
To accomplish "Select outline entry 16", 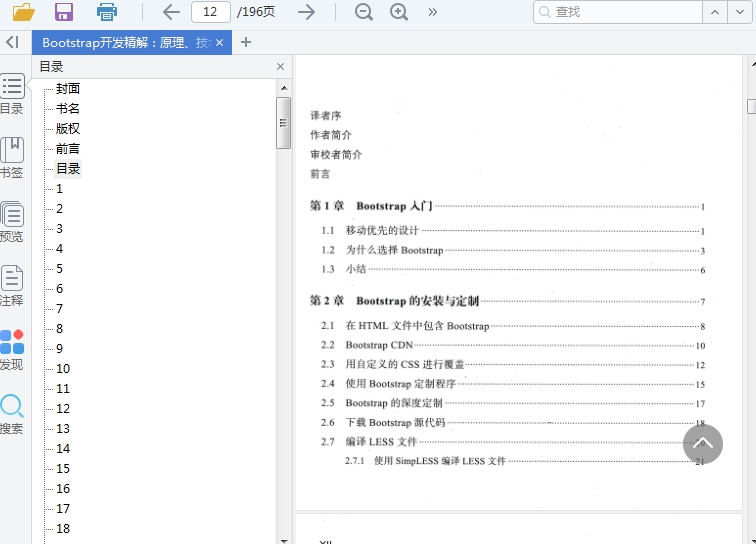I will click(63, 489).
